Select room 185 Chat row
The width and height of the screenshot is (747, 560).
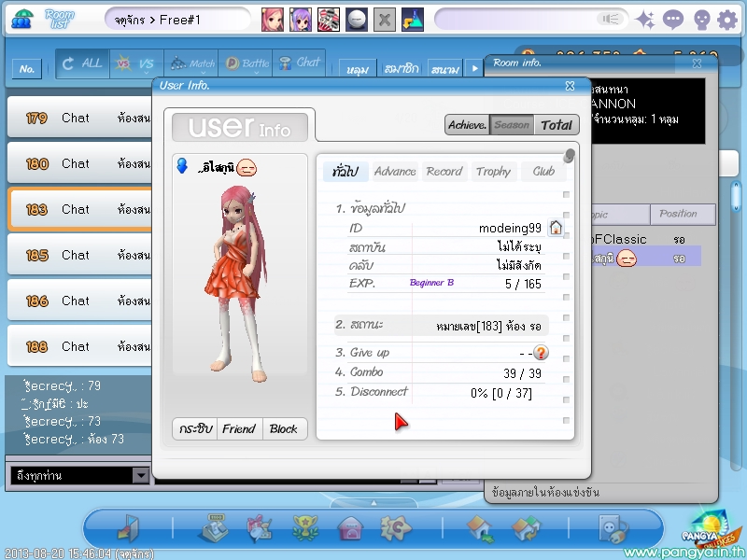(x=79, y=255)
